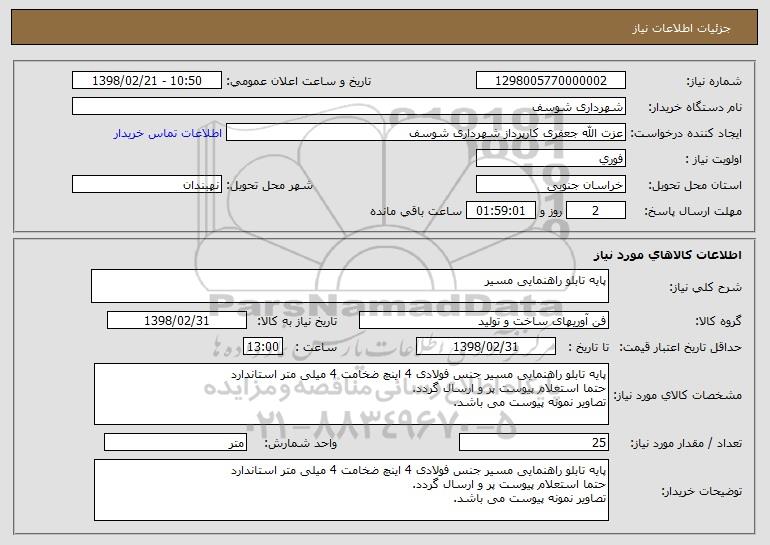The width and height of the screenshot is (770, 545).
Task: Click the remaining time counter 01:59:01
Action: (500, 211)
